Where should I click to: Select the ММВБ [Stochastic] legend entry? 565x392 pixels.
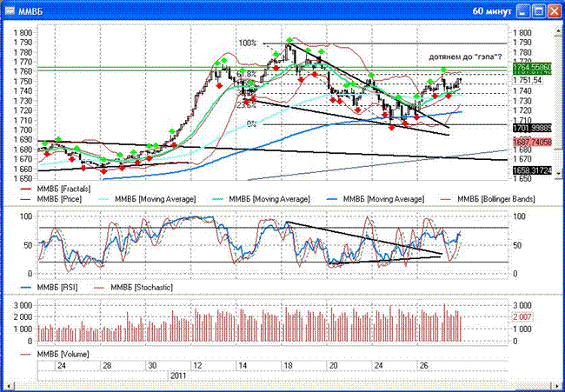133,287
